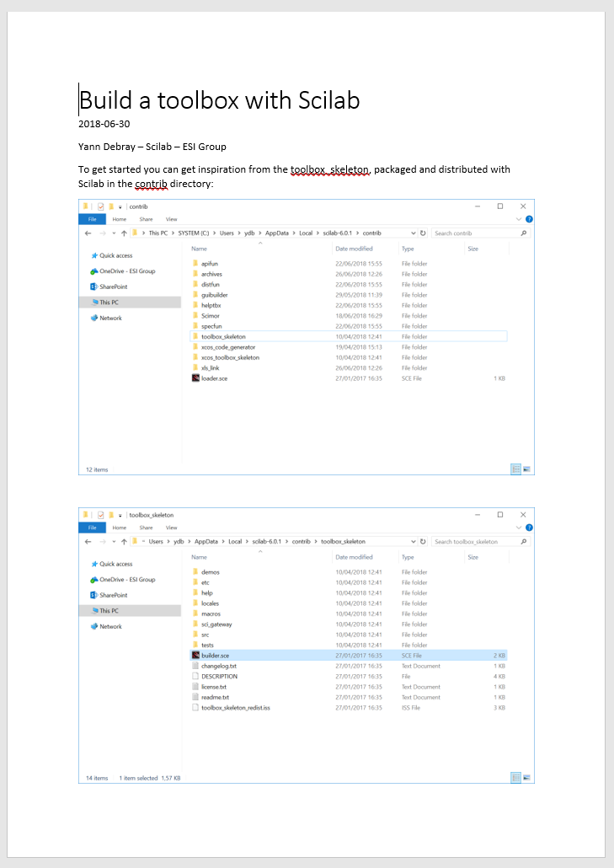Click the loader.sce Scilab file icon
The image size is (614, 868).
coord(195,378)
